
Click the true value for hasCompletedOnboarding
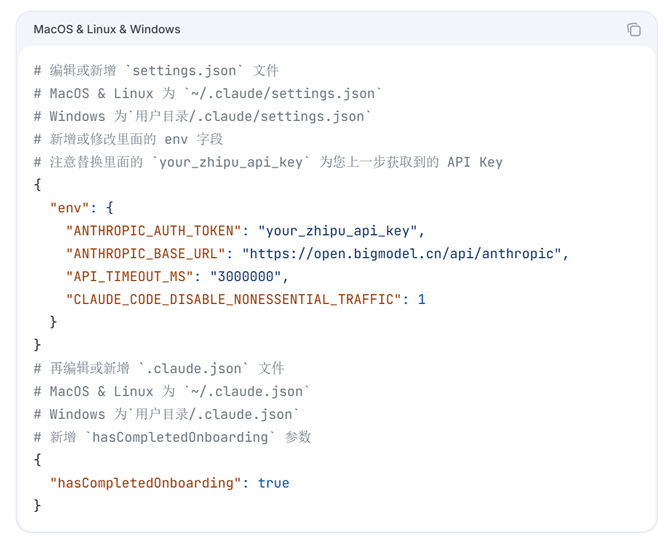(274, 483)
